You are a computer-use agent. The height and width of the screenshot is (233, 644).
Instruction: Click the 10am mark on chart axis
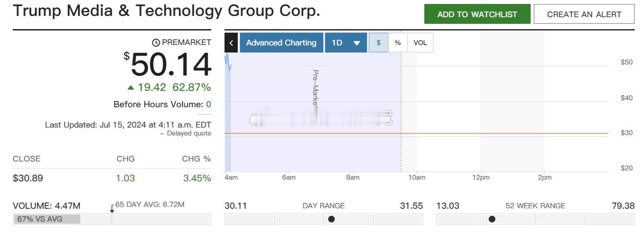(417, 177)
